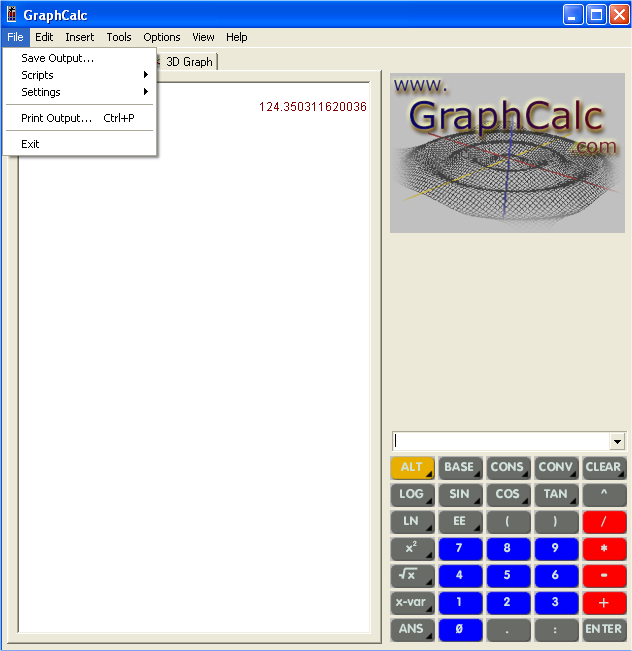The height and width of the screenshot is (651, 632).
Task: Click the ENTER key
Action: click(604, 630)
